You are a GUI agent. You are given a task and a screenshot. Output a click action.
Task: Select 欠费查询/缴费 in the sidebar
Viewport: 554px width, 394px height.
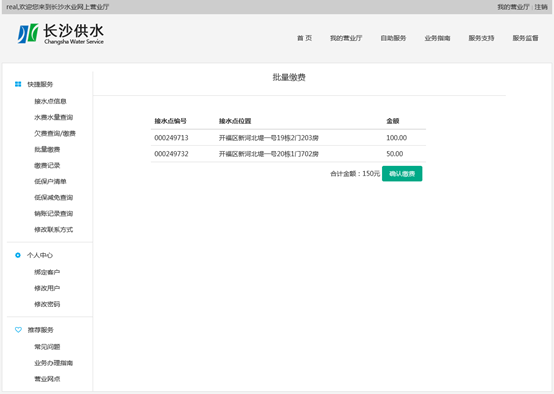pos(55,134)
